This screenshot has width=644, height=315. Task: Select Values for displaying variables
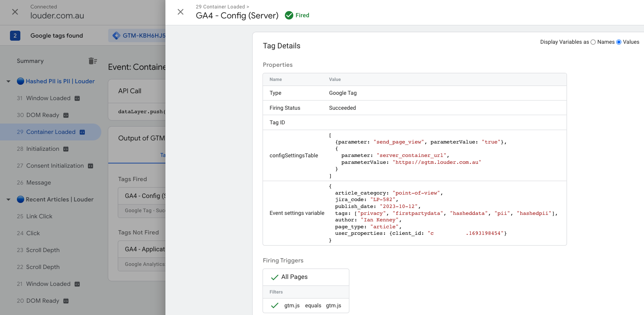[x=619, y=42]
